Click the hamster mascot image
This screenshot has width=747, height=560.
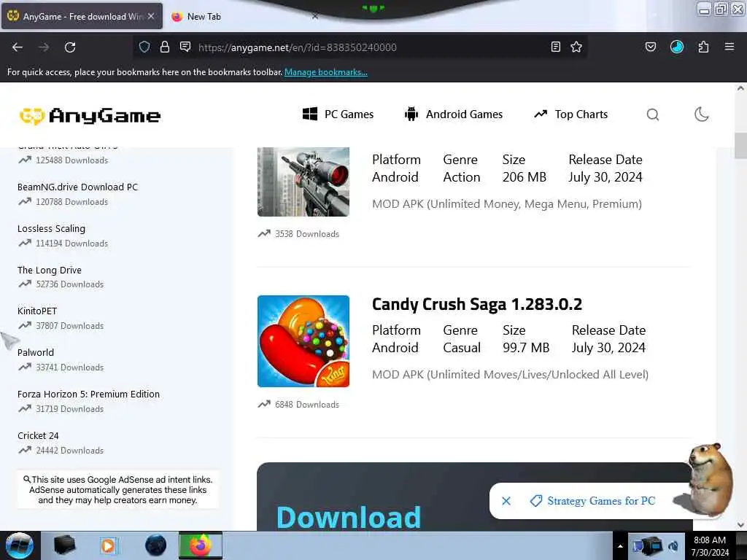pos(711,480)
